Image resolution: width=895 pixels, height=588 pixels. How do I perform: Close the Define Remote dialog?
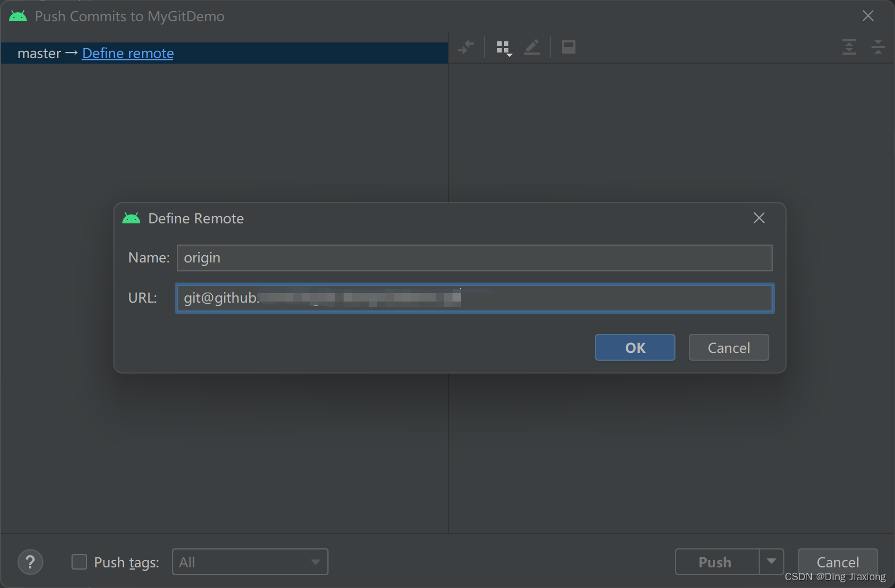coord(759,218)
